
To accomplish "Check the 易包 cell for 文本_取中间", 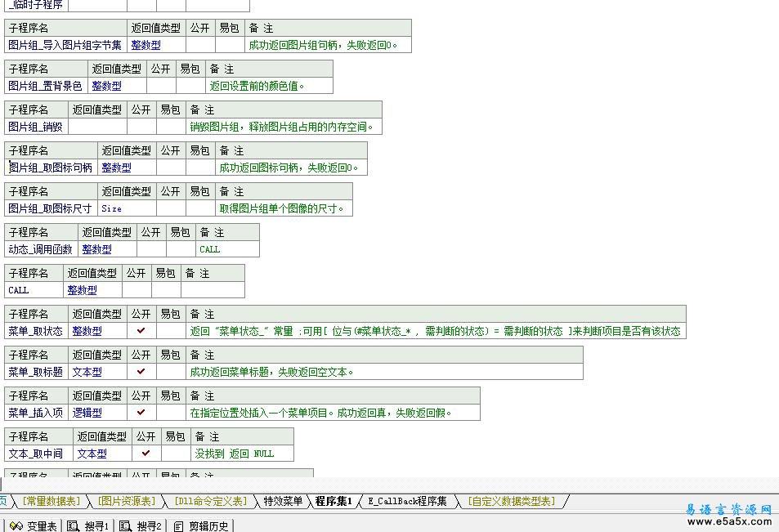I will [x=176, y=453].
